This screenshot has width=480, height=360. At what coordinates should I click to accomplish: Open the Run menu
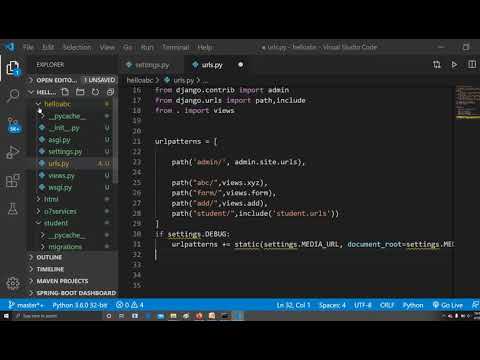pos(147,47)
